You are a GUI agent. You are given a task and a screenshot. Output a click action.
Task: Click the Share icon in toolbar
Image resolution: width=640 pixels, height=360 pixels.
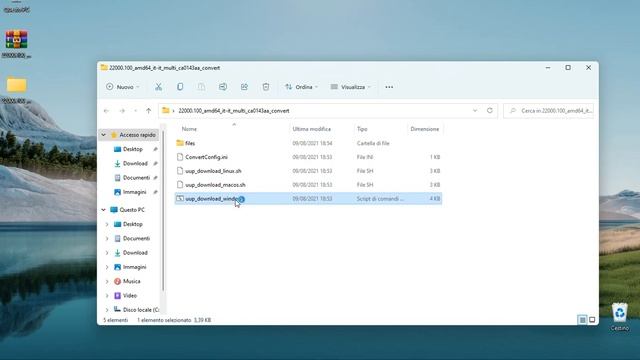coord(244,87)
